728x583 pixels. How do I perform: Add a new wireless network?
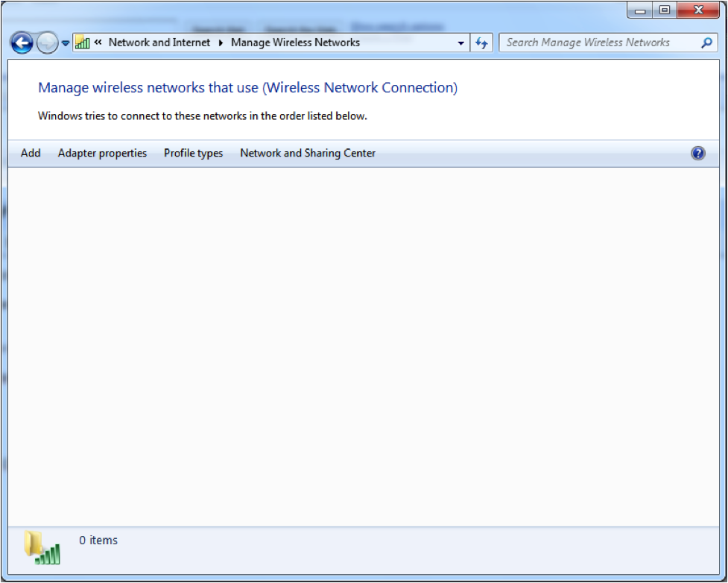click(31, 153)
